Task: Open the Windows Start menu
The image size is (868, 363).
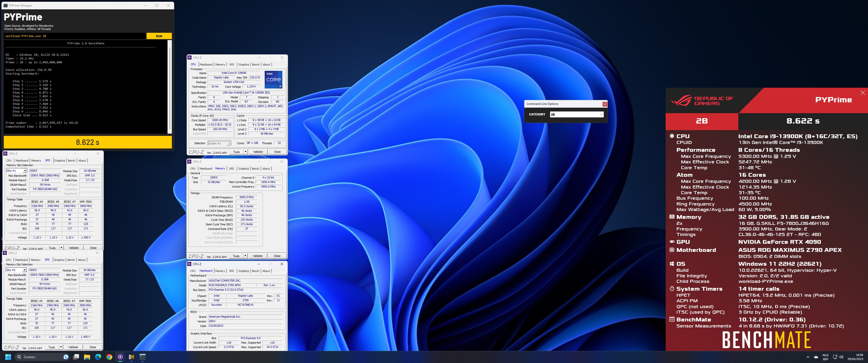Action: (x=8, y=357)
